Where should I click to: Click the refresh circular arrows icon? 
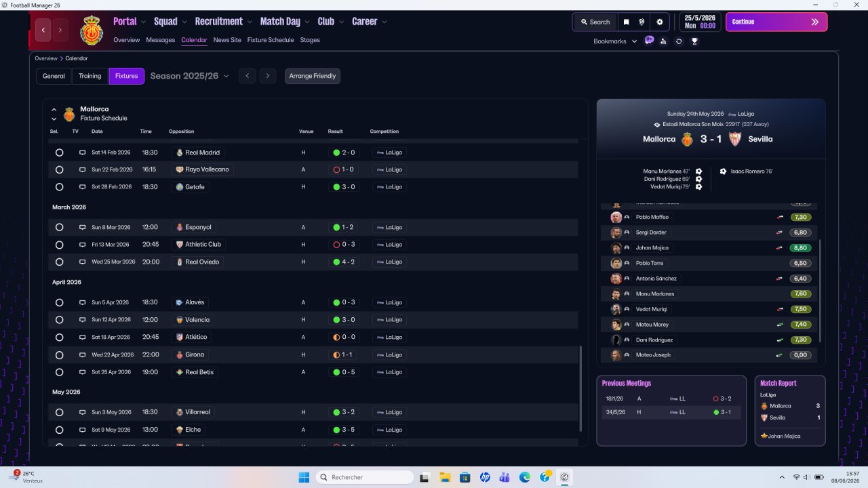(x=679, y=41)
